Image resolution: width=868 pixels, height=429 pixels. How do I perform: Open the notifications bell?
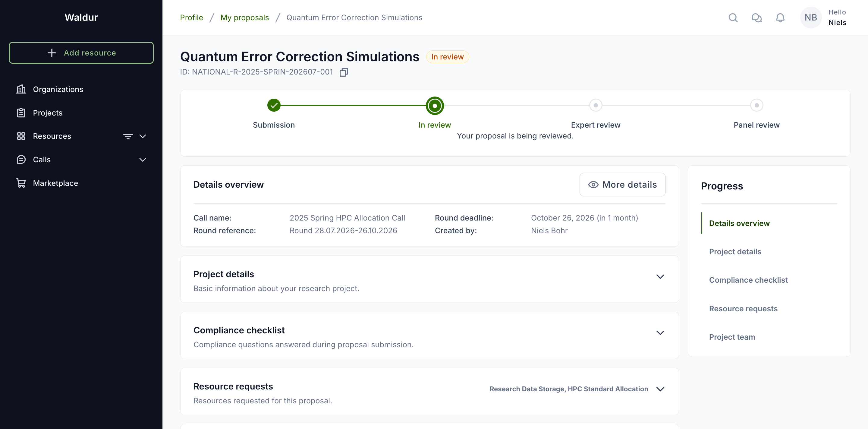tap(780, 17)
